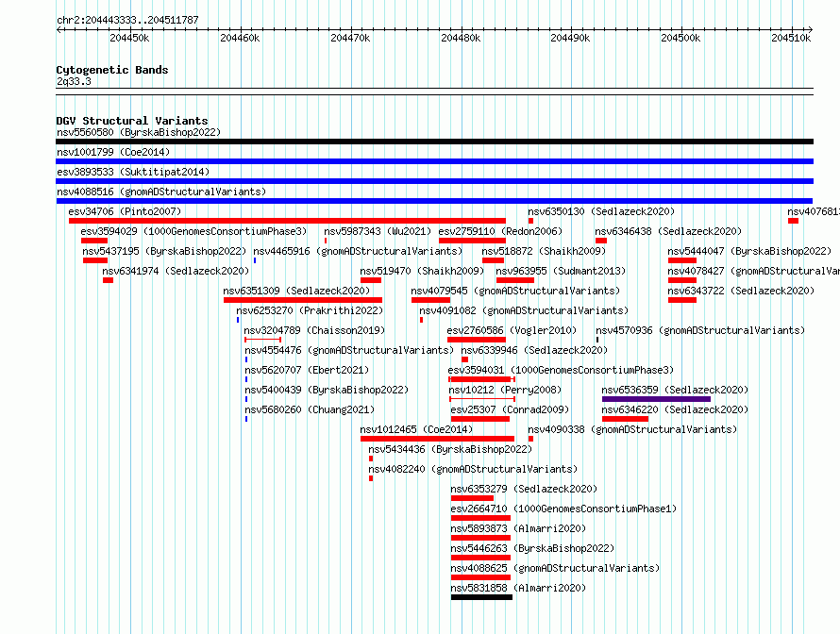Click the esv3594029 (1000GenomesConsortiumPhase3) label
This screenshot has width=840, height=634.
coord(193,231)
